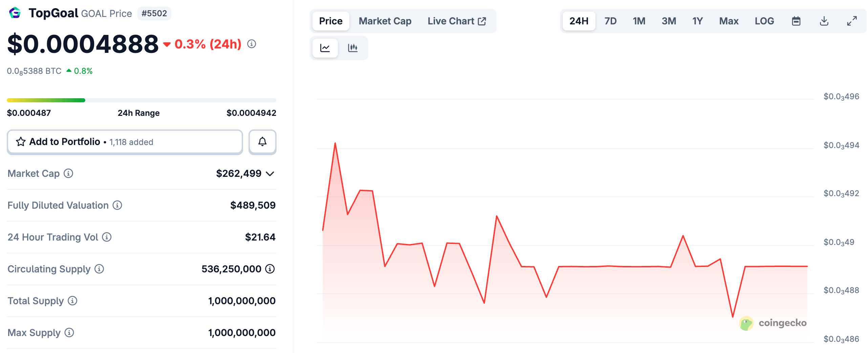The image size is (868, 353).
Task: Expand chart to fullscreen
Action: click(x=852, y=21)
